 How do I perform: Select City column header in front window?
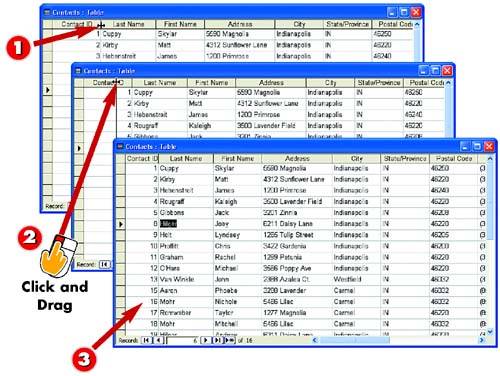[357, 159]
